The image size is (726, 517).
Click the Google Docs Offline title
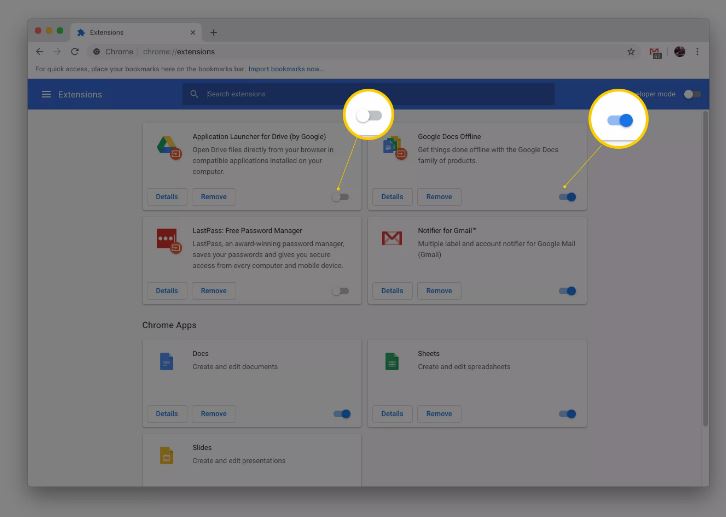pos(449,137)
